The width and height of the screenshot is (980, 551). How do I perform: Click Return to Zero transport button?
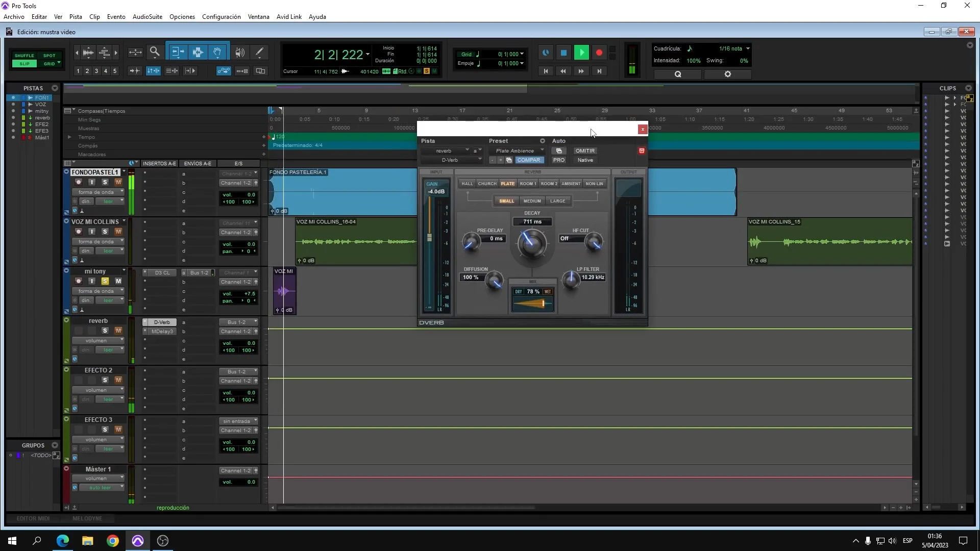coord(546,71)
